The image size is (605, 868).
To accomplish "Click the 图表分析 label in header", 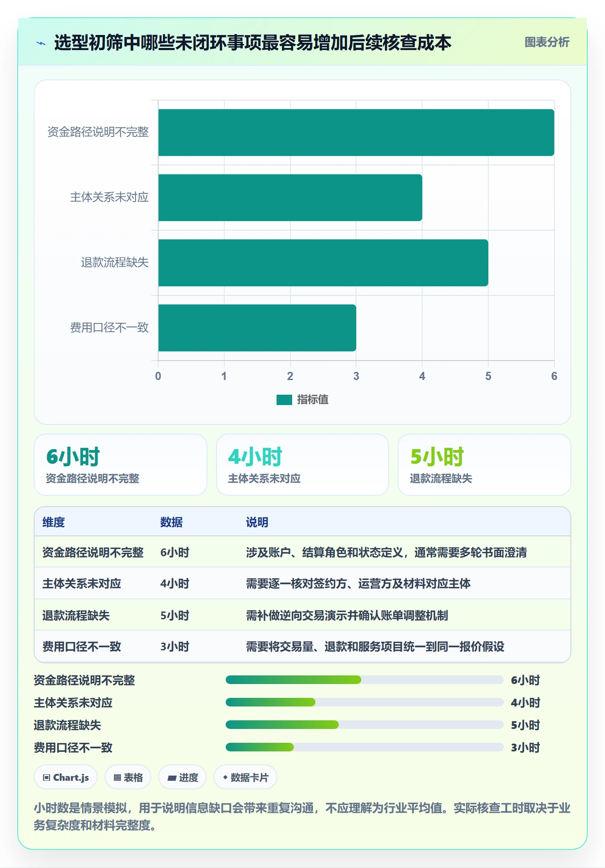I will pyautogui.click(x=547, y=42).
